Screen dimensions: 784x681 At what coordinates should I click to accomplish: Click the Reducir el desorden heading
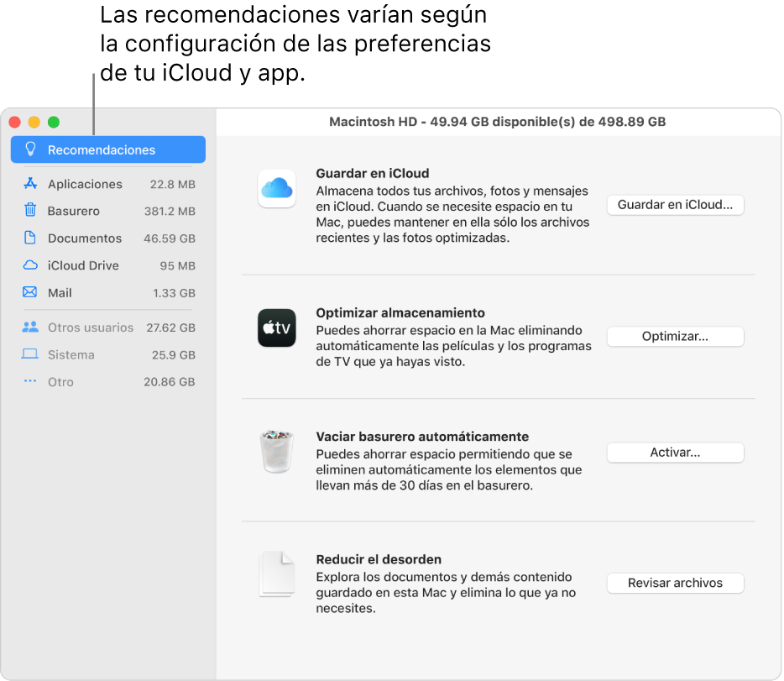coord(379,559)
